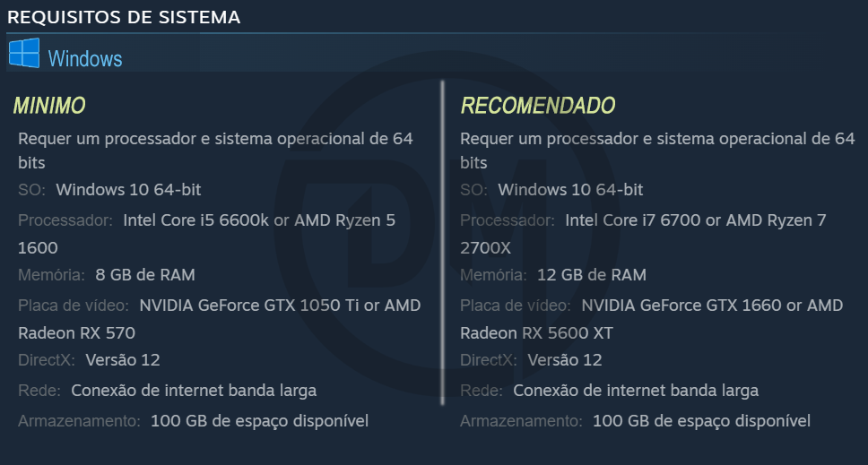
Task: Click recommended Rede internet banda larga entry
Action: coord(609,391)
